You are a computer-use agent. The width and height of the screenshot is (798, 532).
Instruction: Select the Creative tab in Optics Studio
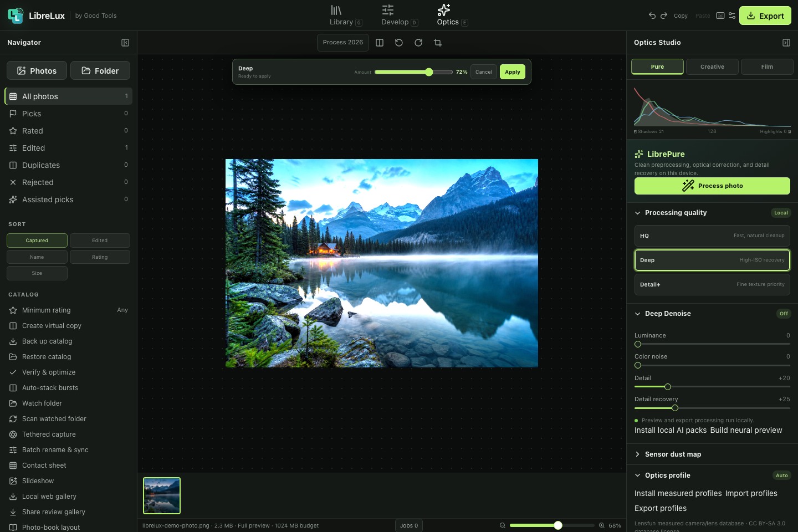pyautogui.click(x=712, y=66)
